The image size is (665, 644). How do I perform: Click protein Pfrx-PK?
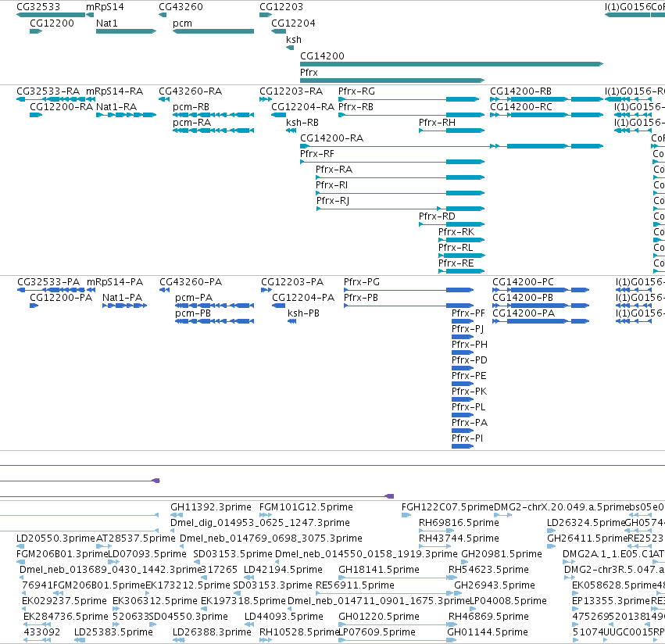[x=463, y=399]
